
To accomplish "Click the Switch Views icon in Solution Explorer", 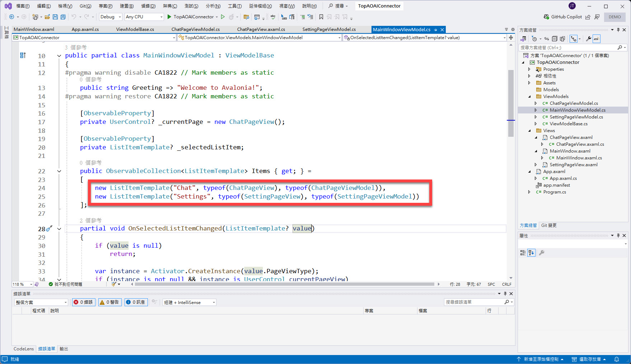I will pyautogui.click(x=523, y=39).
